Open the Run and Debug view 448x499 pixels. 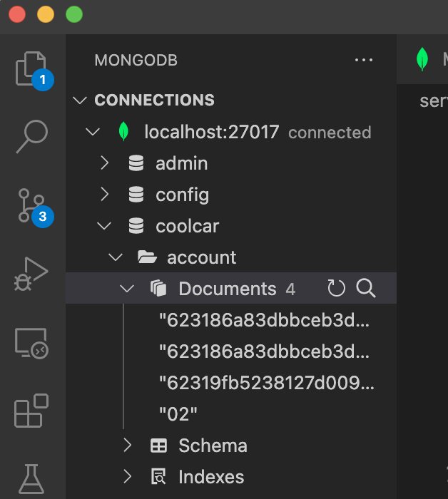point(31,274)
